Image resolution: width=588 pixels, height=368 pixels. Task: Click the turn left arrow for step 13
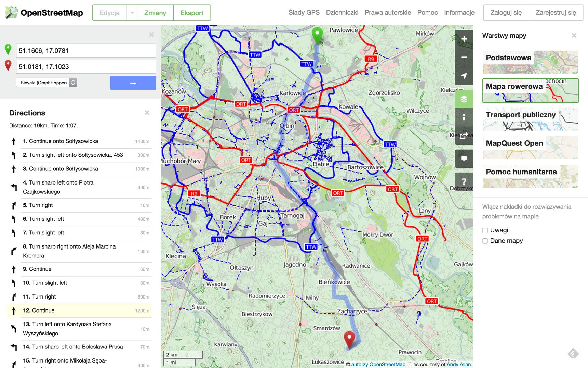(x=14, y=329)
